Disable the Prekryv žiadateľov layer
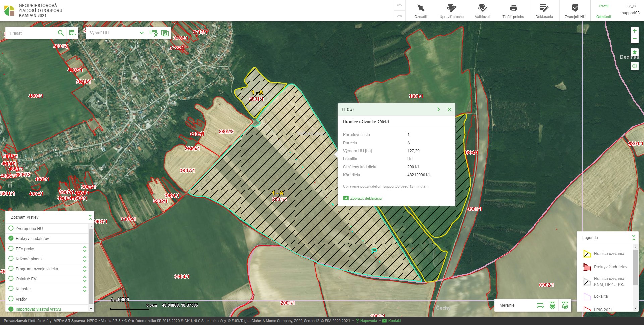This screenshot has width=644, height=325. 11,238
